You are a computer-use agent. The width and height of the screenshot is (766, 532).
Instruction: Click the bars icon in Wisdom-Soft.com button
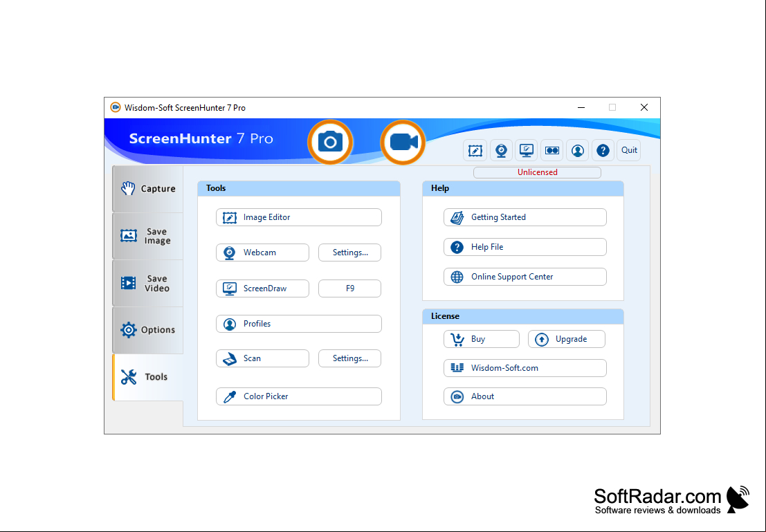[x=457, y=368]
